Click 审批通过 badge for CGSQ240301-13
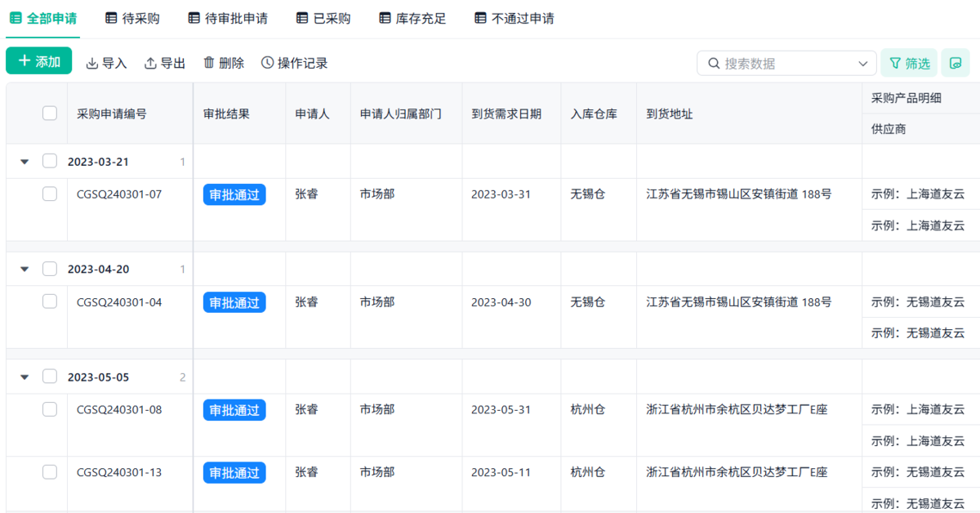Screen dimensions: 980x513 [x=234, y=473]
